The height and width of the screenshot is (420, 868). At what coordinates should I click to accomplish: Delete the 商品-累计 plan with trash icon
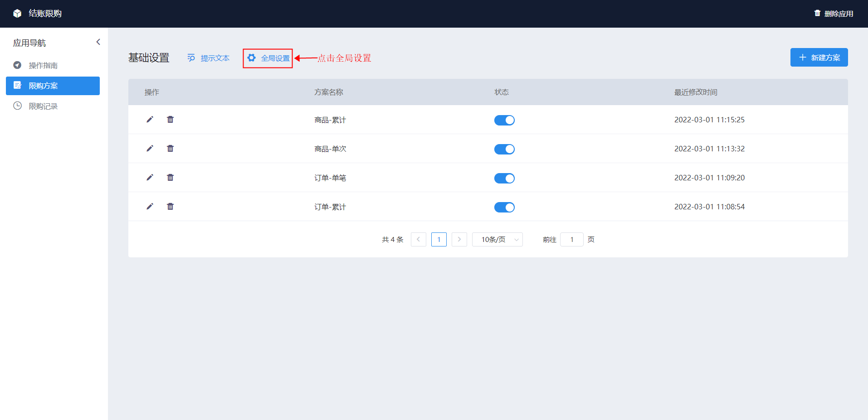click(x=171, y=120)
